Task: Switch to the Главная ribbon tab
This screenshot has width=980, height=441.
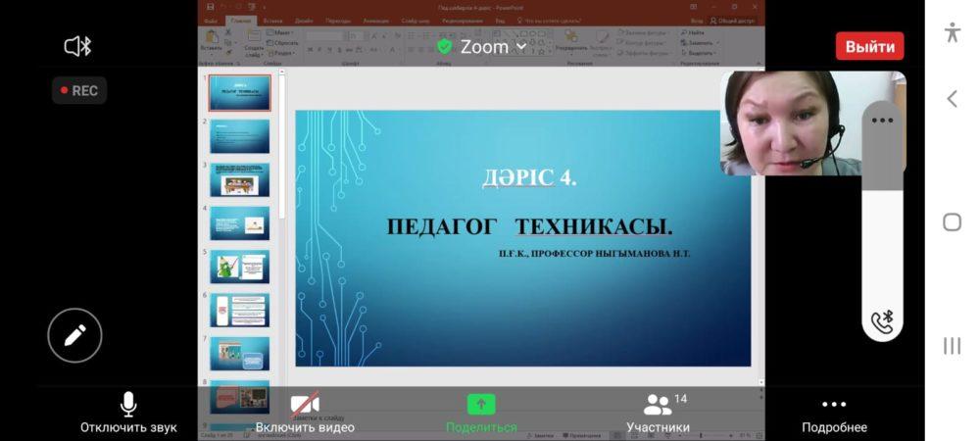Action: (x=241, y=22)
